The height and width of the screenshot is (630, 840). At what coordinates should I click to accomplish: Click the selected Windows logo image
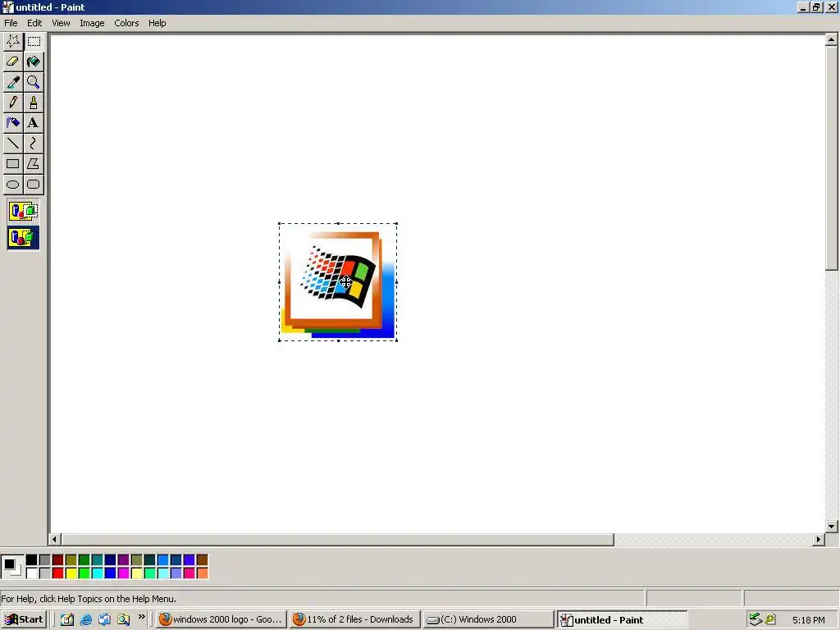coord(337,282)
